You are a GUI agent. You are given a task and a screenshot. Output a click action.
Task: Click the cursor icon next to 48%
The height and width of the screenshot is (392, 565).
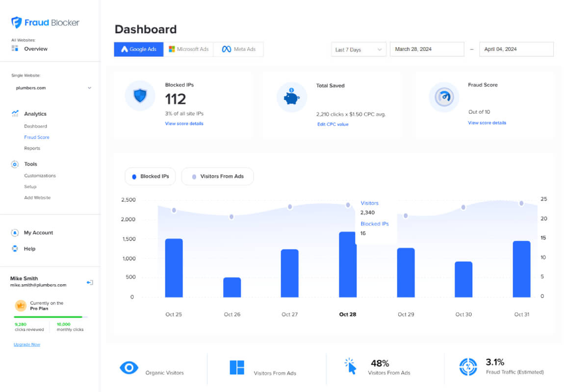[x=350, y=366]
